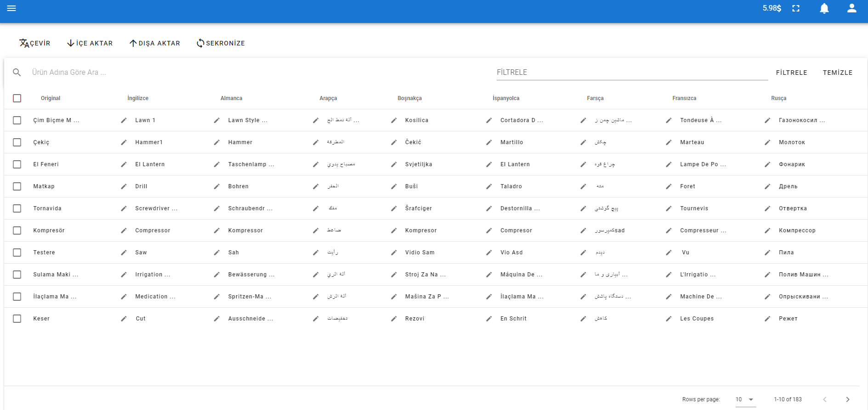Click the Boşnakça column header
Image resolution: width=868 pixels, height=410 pixels.
(409, 98)
